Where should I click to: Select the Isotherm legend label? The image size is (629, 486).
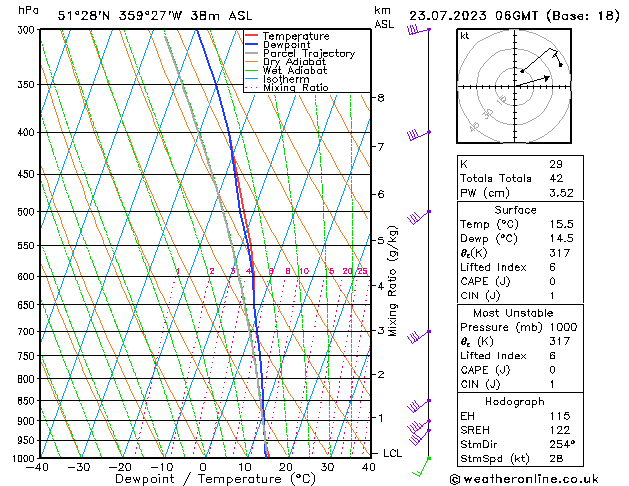click(286, 79)
